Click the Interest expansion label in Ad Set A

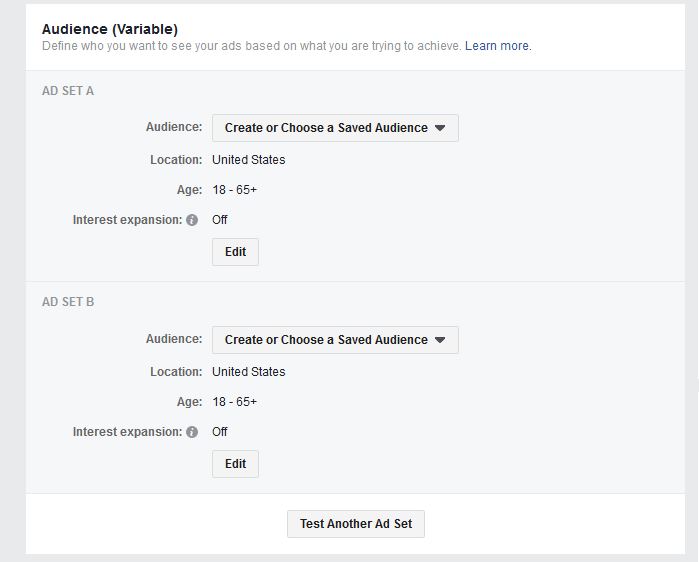coord(127,220)
